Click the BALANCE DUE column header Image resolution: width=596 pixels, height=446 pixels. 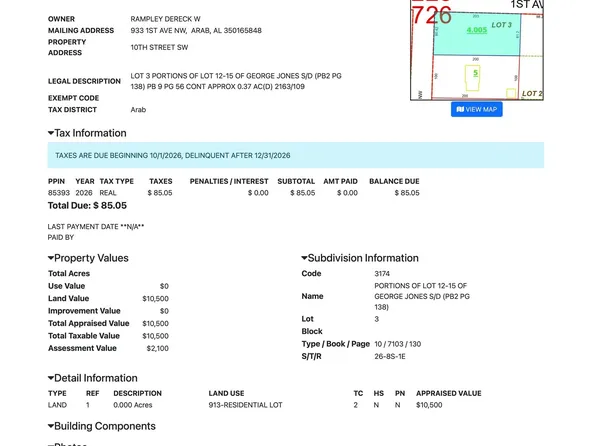(x=394, y=181)
